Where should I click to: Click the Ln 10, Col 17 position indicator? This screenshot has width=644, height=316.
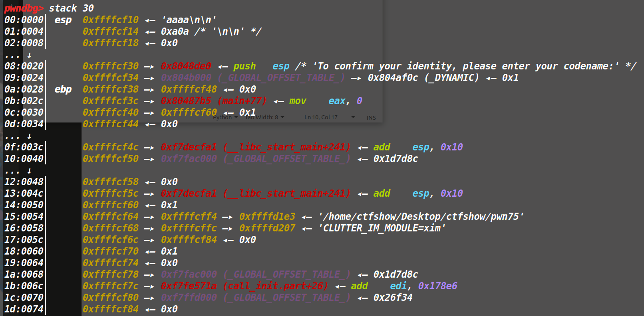coord(321,117)
